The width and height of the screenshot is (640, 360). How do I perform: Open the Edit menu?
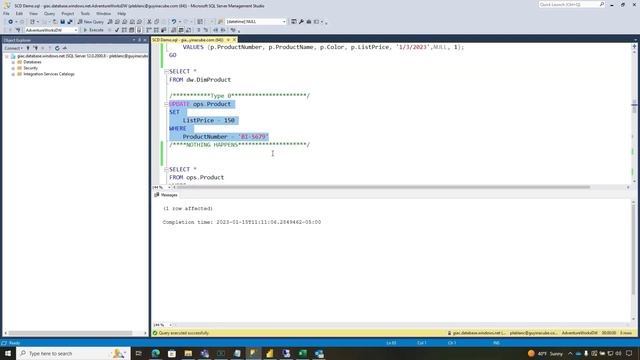coord(19,13)
